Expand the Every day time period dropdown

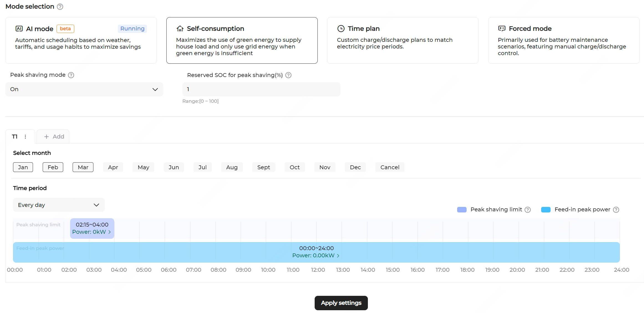coord(59,205)
